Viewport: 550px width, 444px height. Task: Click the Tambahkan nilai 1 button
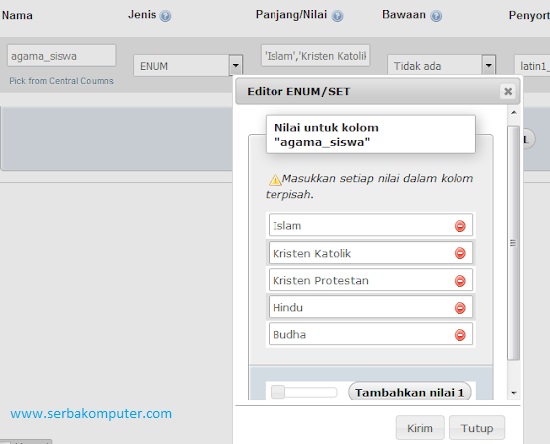coord(410,391)
